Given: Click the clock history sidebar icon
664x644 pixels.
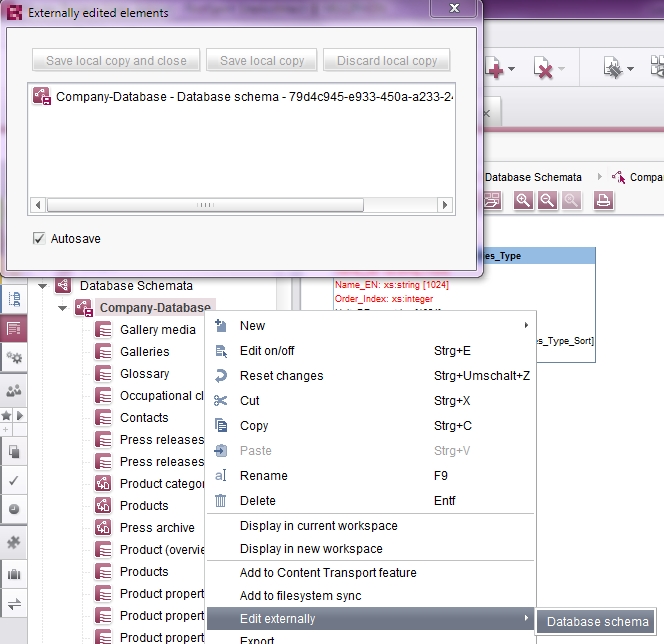Looking at the screenshot, I should tap(14, 509).
